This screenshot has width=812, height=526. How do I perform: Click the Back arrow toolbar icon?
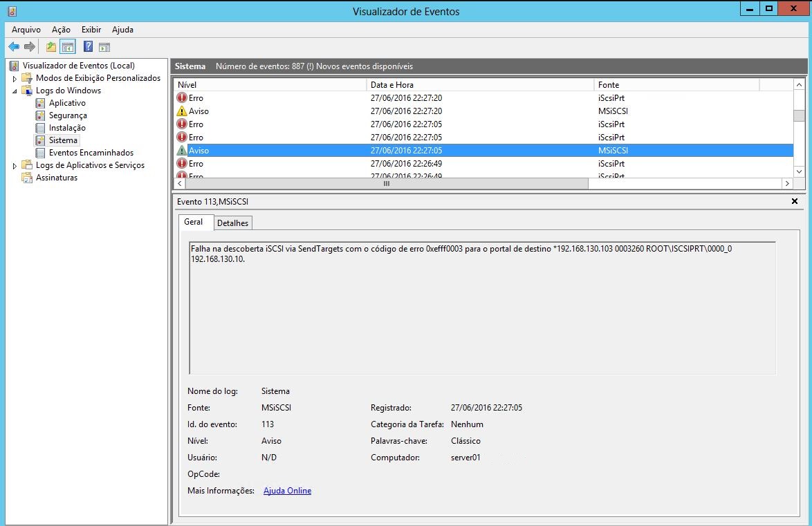(14, 47)
